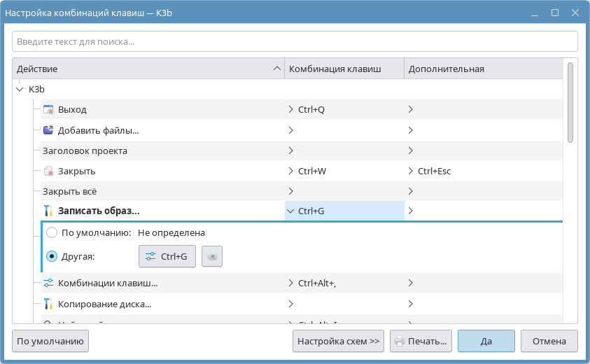Click the vertical scrollbar of the shortcuts list
The height and width of the screenshot is (364, 590).
coord(570,102)
